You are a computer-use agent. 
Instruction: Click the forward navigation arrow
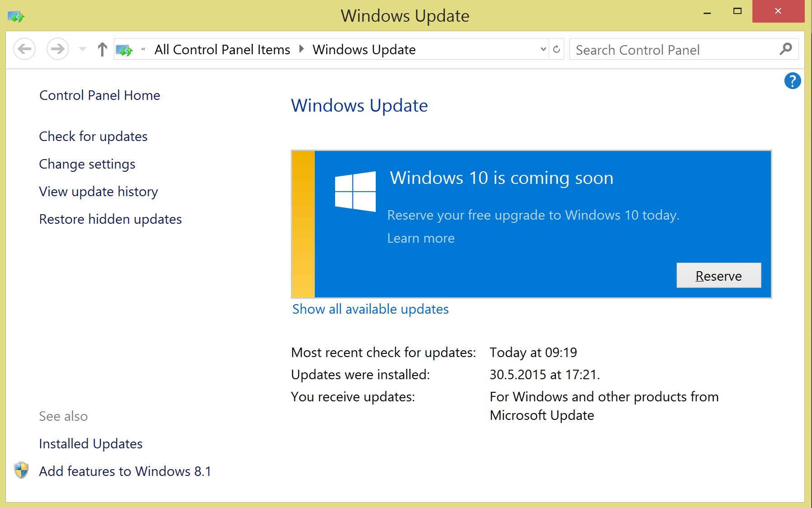(x=57, y=49)
